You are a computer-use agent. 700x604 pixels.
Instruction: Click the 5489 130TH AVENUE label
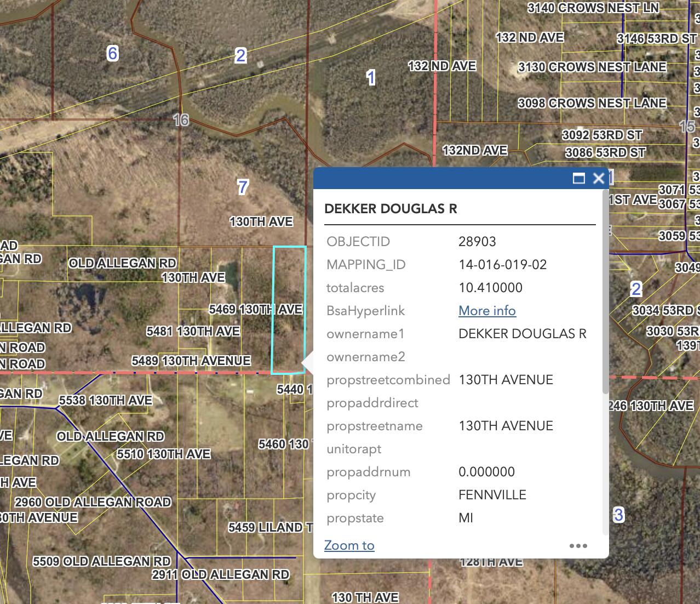click(191, 361)
